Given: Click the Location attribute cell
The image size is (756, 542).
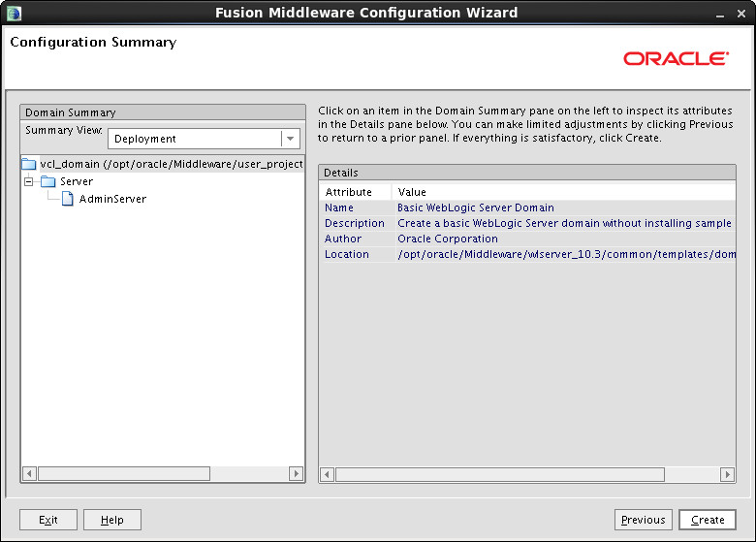Looking at the screenshot, I should [x=357, y=254].
